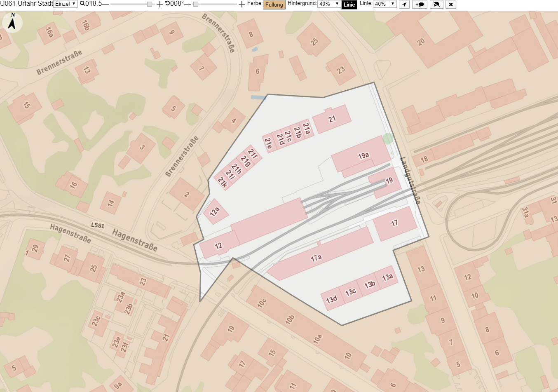The height and width of the screenshot is (392, 558).
Task: Toggle the black Linie color button
Action: tap(349, 5)
